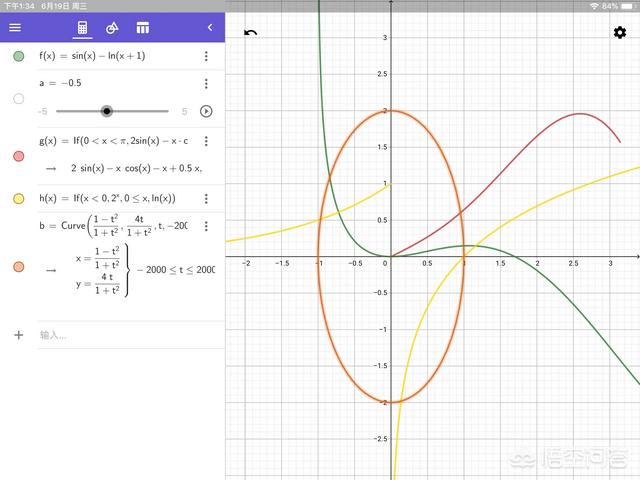Switch to the Algebra calculator tab
The width and height of the screenshot is (640, 480).
tap(82, 28)
